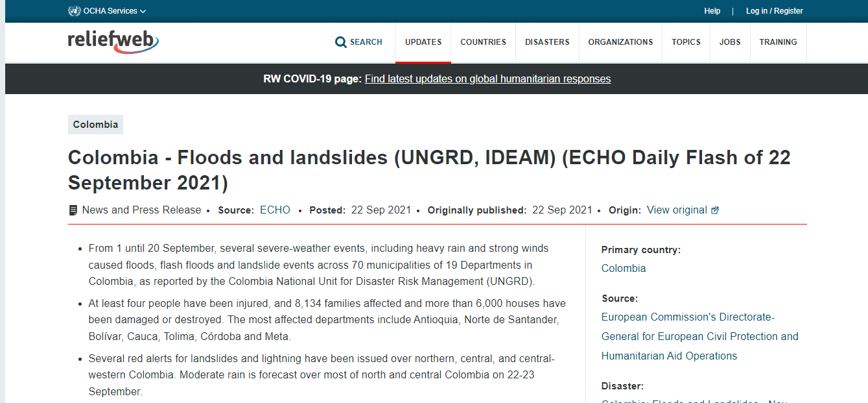Click the ECHO source link

(275, 210)
